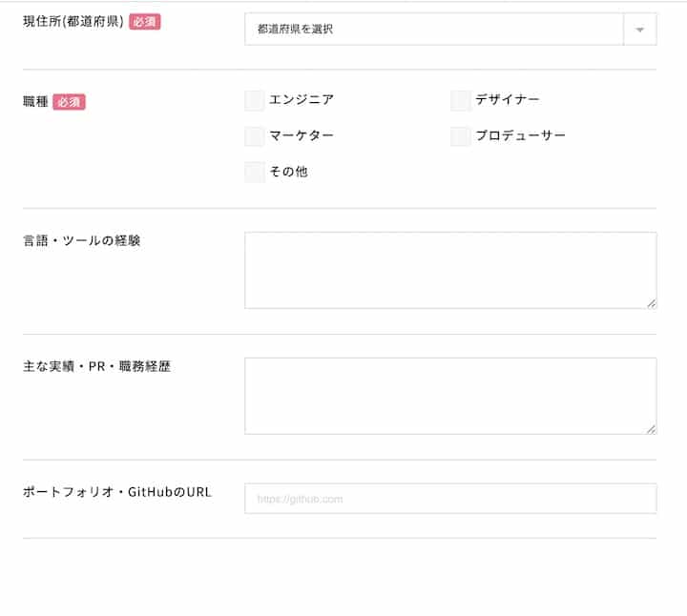Open the 都道府県を選択 prefecture dropdown
Viewport: 687px width, 616px height.
tap(434, 30)
